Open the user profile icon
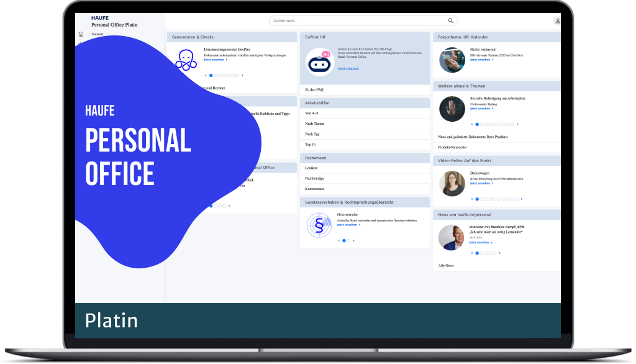Viewport: 636px width, 364px height. tap(557, 20)
